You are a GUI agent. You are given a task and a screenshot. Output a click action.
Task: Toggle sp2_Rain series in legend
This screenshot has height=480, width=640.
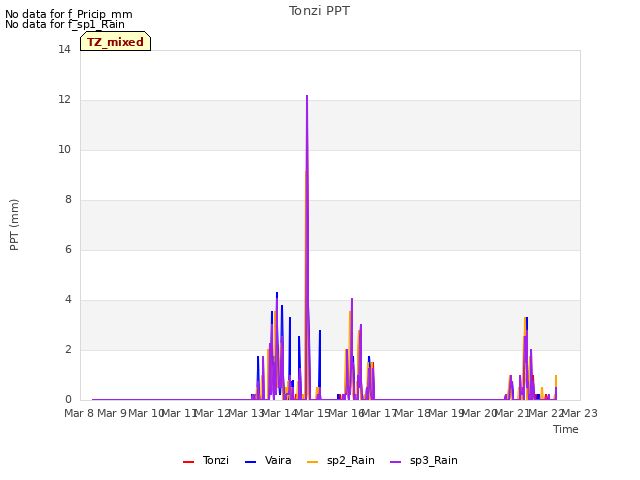[340, 461]
